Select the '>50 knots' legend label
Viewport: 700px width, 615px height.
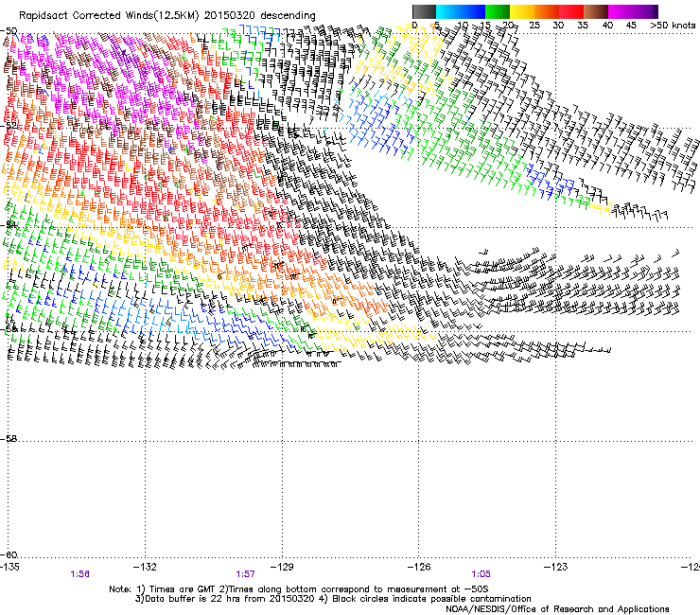click(673, 26)
